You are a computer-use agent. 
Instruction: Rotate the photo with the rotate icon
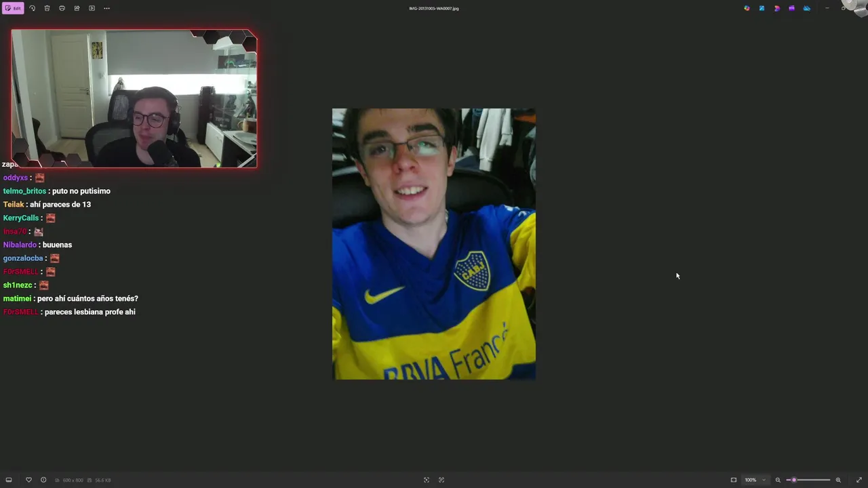click(32, 8)
